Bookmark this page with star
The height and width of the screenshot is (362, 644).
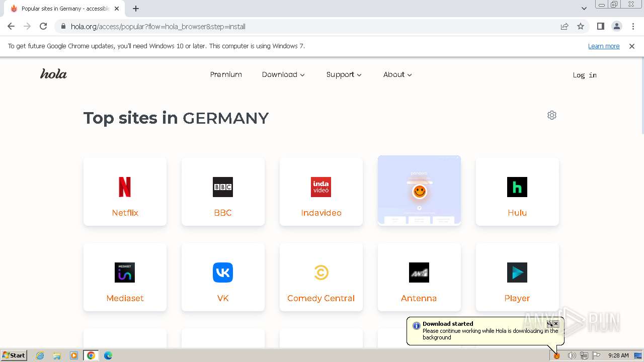[x=581, y=26]
